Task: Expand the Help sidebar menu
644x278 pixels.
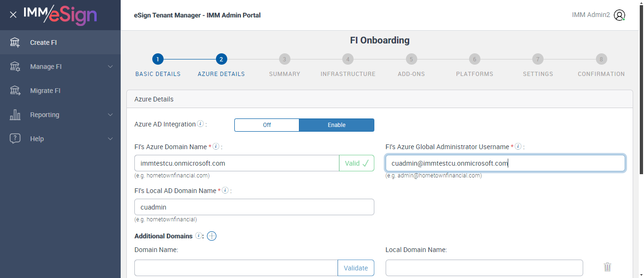Action: 60,139
